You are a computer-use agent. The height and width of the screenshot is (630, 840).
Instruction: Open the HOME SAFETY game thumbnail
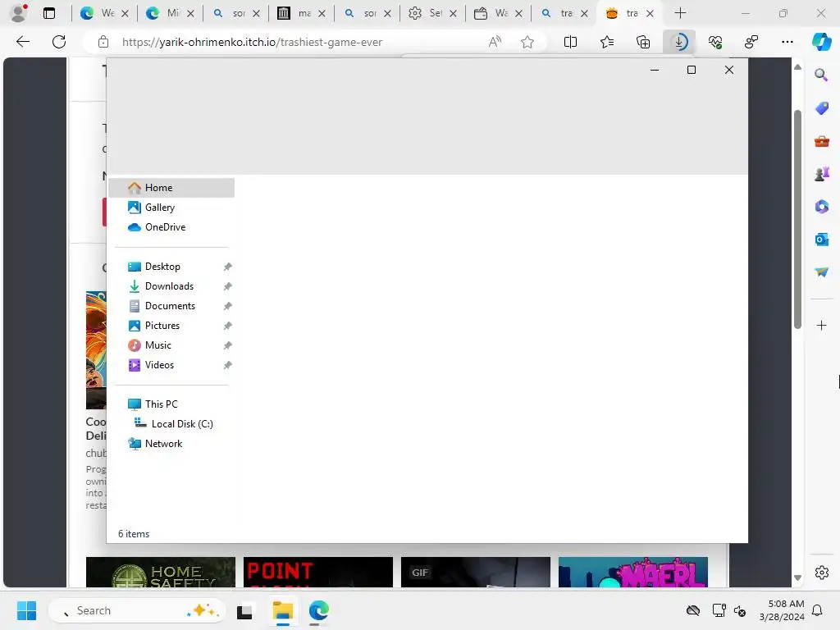[x=161, y=572]
